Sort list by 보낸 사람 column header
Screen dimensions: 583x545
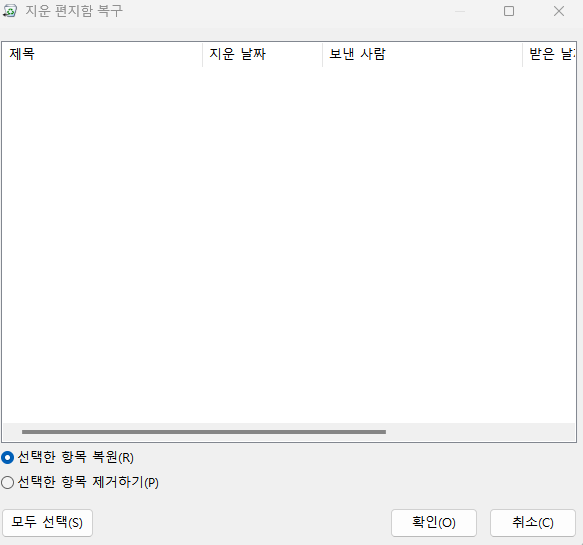[x=422, y=54]
